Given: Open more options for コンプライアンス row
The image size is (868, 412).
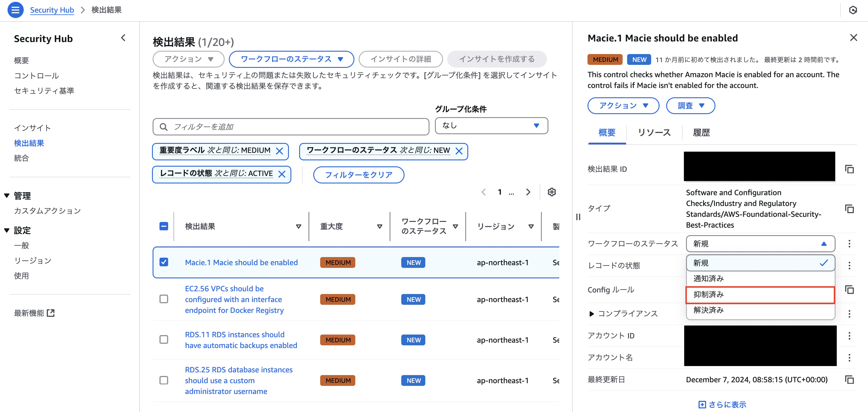Looking at the screenshot, I should coord(849,314).
